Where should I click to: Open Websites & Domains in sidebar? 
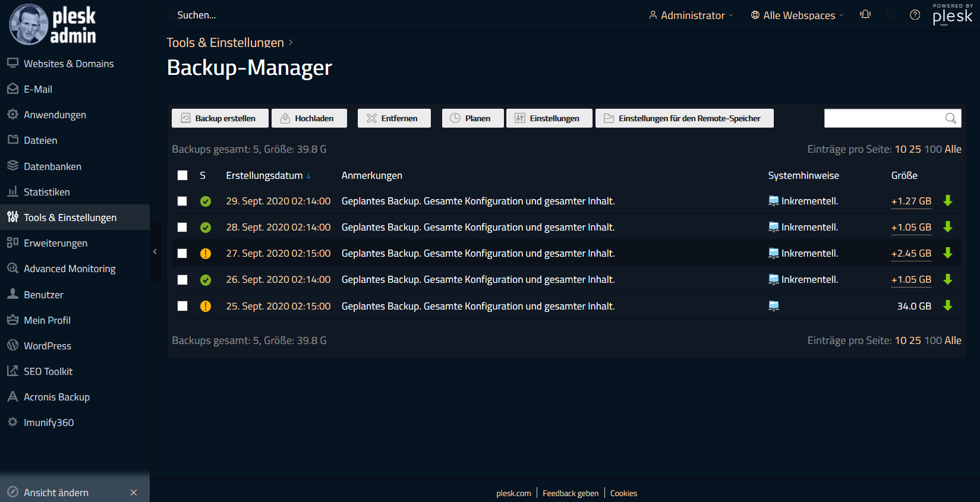[x=68, y=64]
